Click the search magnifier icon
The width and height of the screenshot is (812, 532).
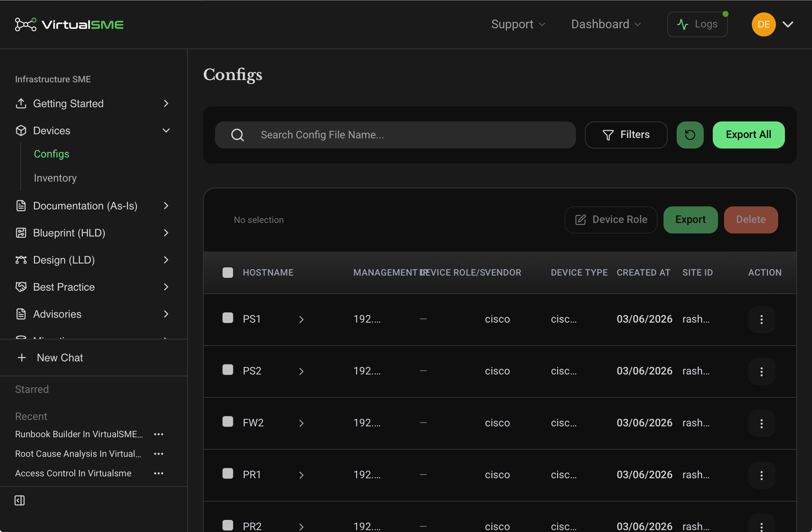tap(238, 135)
